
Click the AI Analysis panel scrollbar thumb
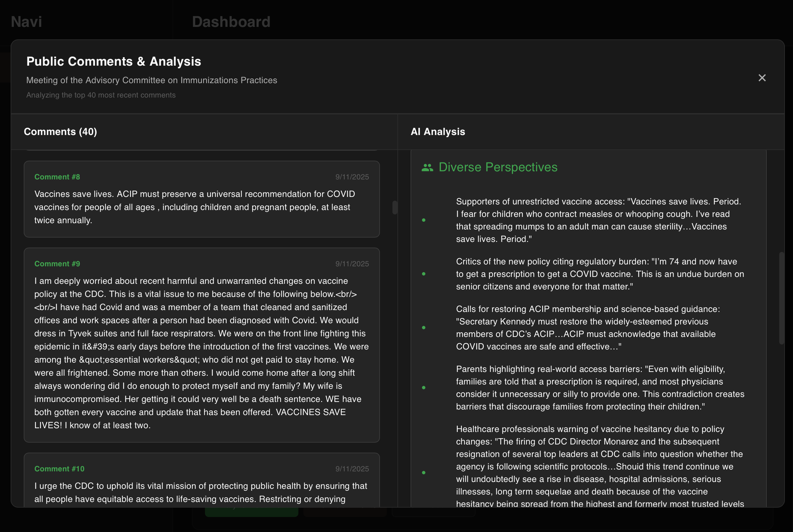tap(781, 298)
